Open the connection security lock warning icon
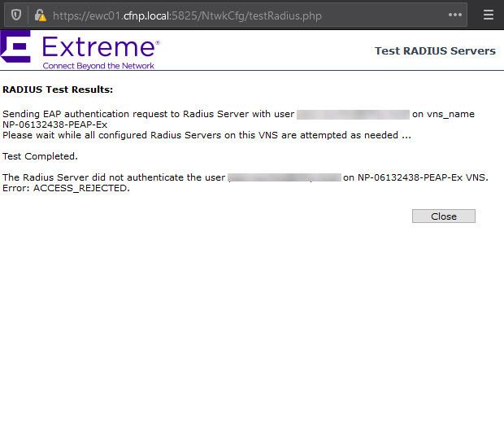504x437 pixels. tap(40, 15)
